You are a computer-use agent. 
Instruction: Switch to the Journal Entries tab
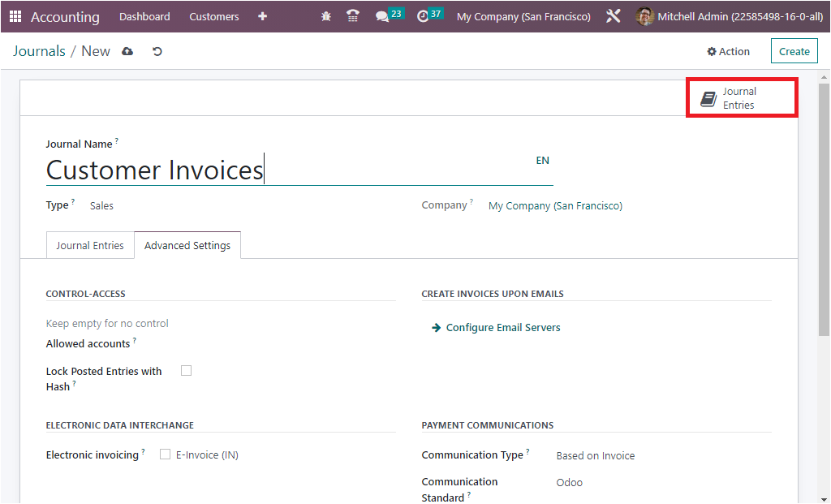(x=90, y=245)
